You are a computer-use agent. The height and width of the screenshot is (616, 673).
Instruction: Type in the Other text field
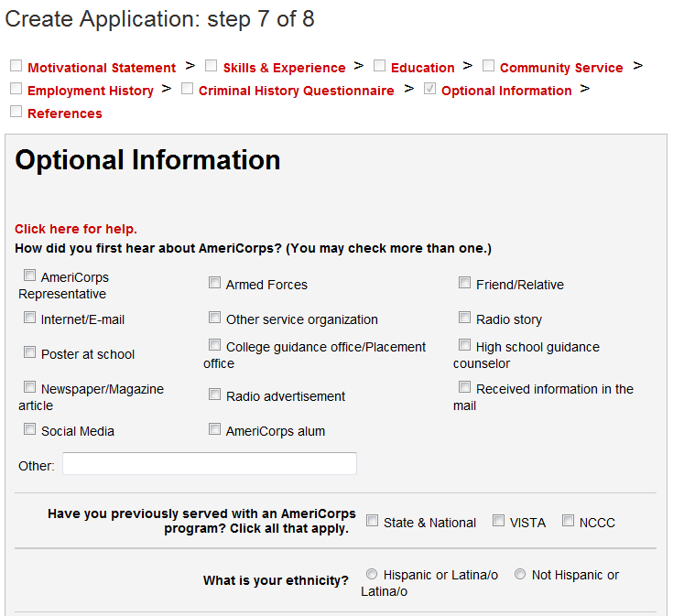[209, 464]
